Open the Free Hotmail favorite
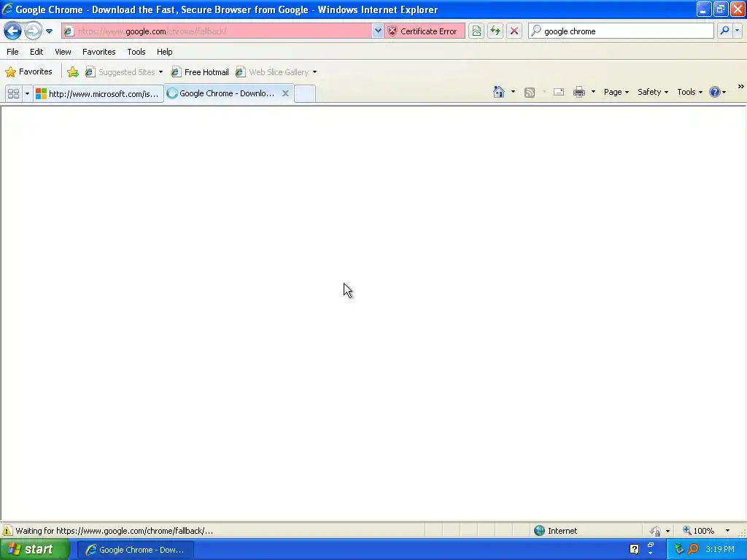 pos(200,72)
